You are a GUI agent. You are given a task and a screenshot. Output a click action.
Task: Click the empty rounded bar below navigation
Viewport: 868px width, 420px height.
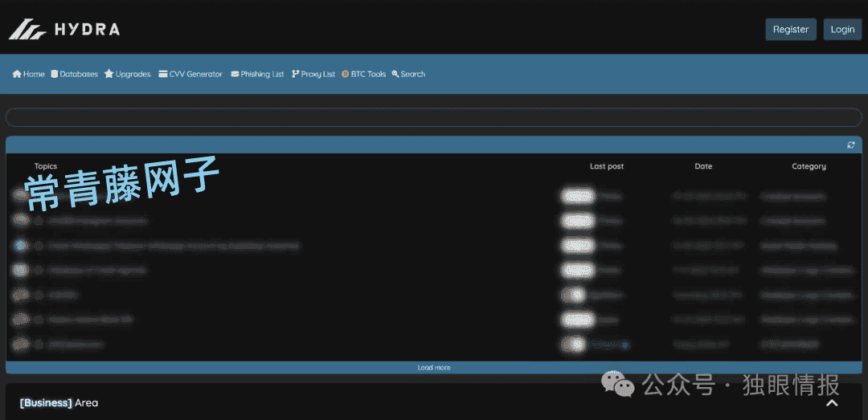[434, 117]
